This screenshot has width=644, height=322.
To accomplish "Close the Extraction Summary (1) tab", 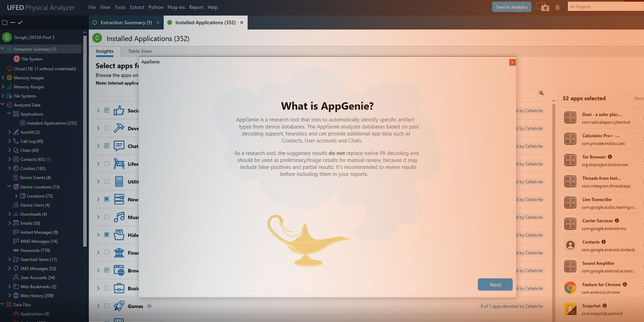I will coord(158,23).
